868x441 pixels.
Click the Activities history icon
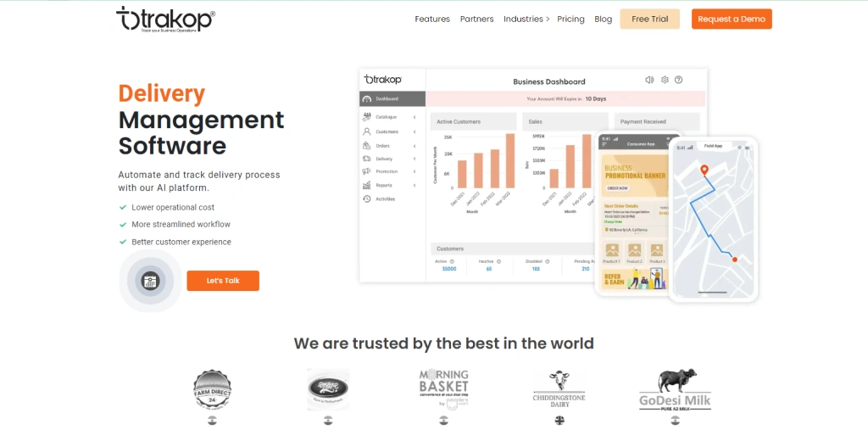[x=366, y=199]
